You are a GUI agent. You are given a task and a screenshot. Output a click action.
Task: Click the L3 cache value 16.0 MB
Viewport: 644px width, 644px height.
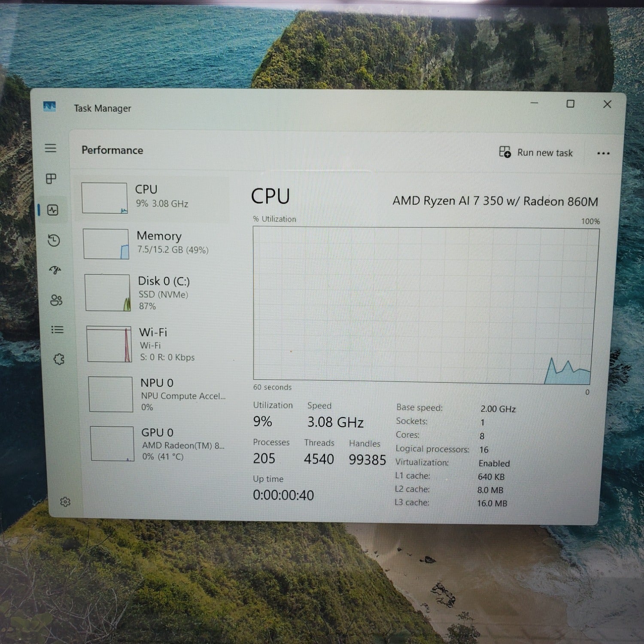click(x=492, y=503)
